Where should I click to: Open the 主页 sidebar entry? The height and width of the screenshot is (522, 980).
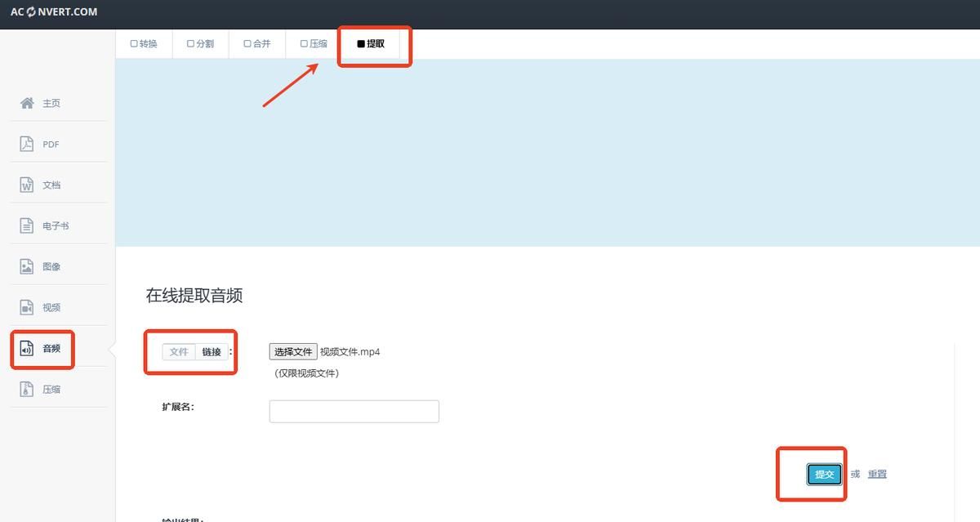click(59, 103)
